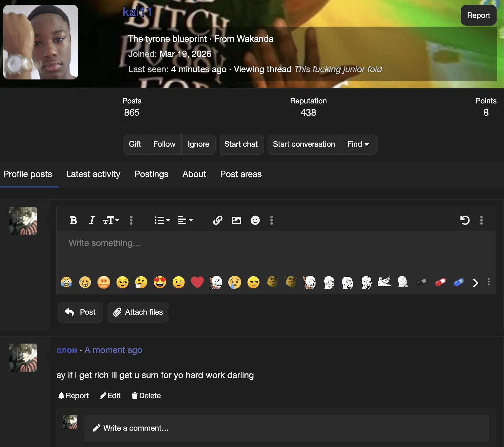
Task: Apply Italic formatting
Action: (x=92, y=221)
